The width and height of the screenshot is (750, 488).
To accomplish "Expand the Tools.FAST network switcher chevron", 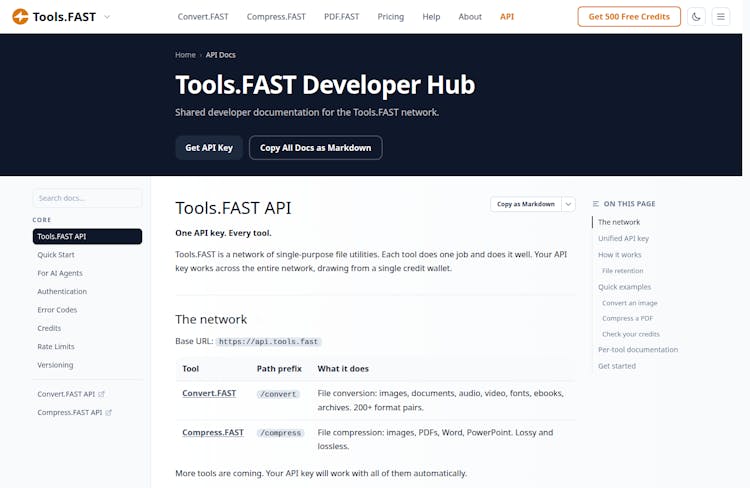I will [x=107, y=17].
